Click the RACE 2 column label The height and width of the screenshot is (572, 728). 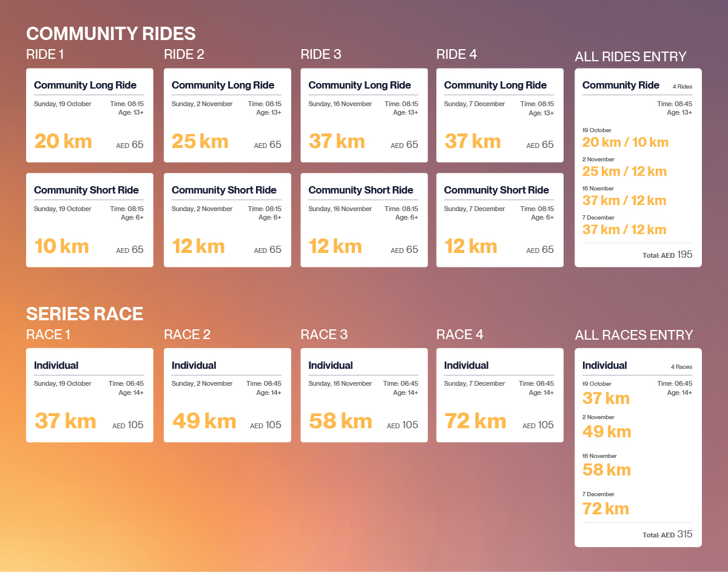click(187, 335)
